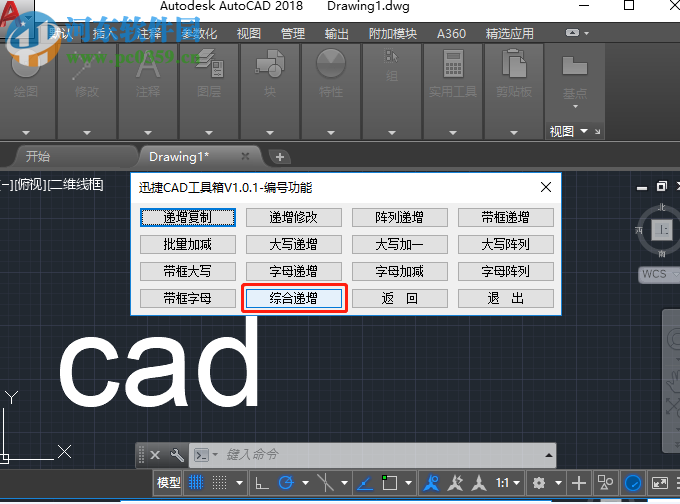
Task: Toggle ortho mode in status bar
Action: point(262,482)
